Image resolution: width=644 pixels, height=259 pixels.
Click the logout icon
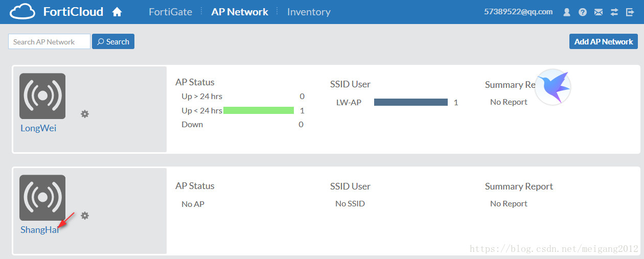[x=630, y=12]
